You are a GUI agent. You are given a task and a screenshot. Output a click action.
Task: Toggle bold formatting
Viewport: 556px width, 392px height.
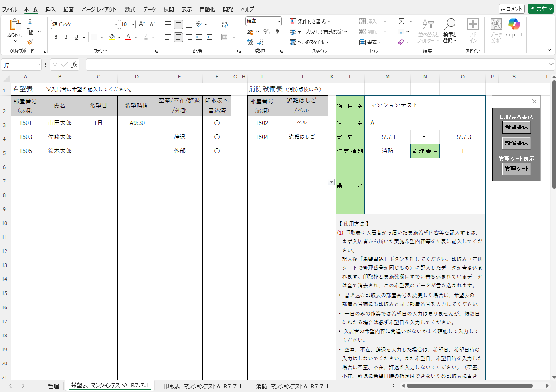click(x=56, y=37)
